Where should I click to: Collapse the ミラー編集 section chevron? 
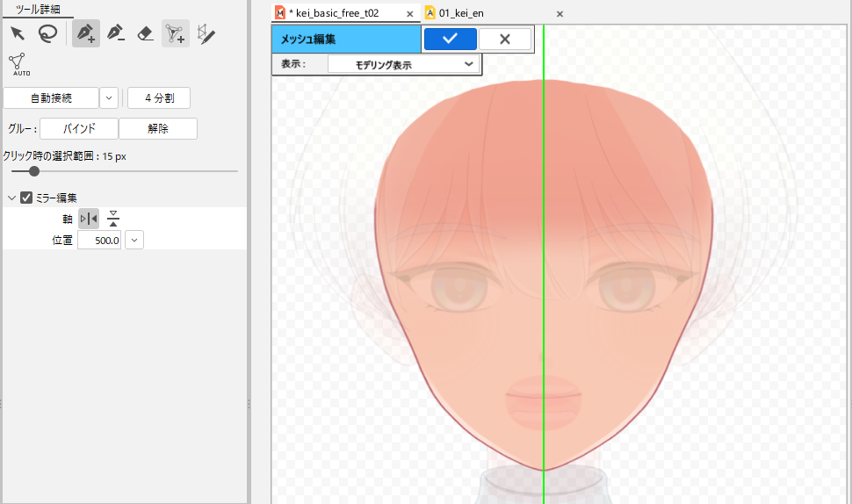click(11, 198)
